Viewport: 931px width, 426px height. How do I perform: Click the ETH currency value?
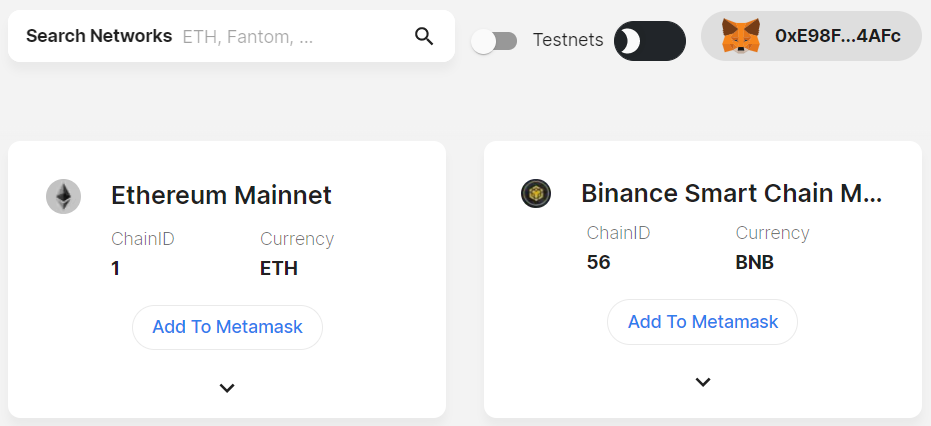coord(279,268)
